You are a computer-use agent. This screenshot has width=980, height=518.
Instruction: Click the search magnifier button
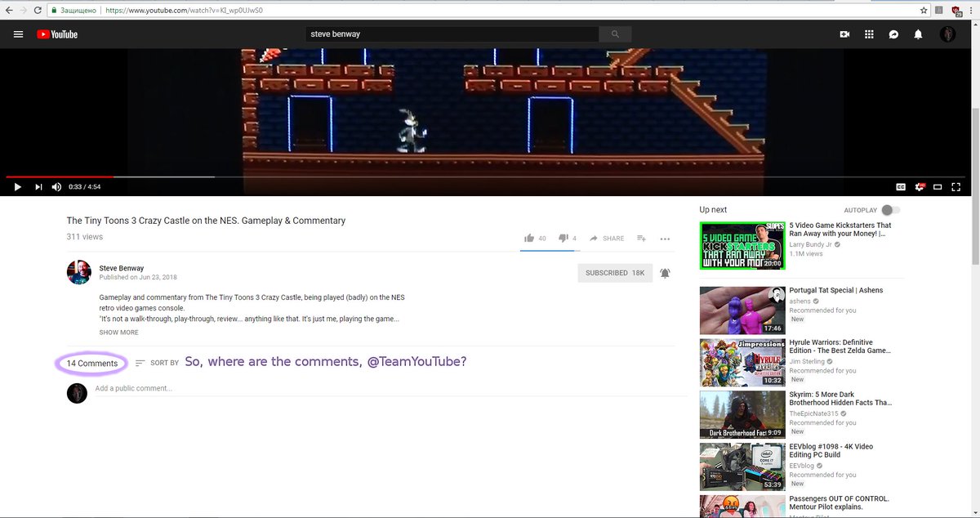[x=615, y=34]
